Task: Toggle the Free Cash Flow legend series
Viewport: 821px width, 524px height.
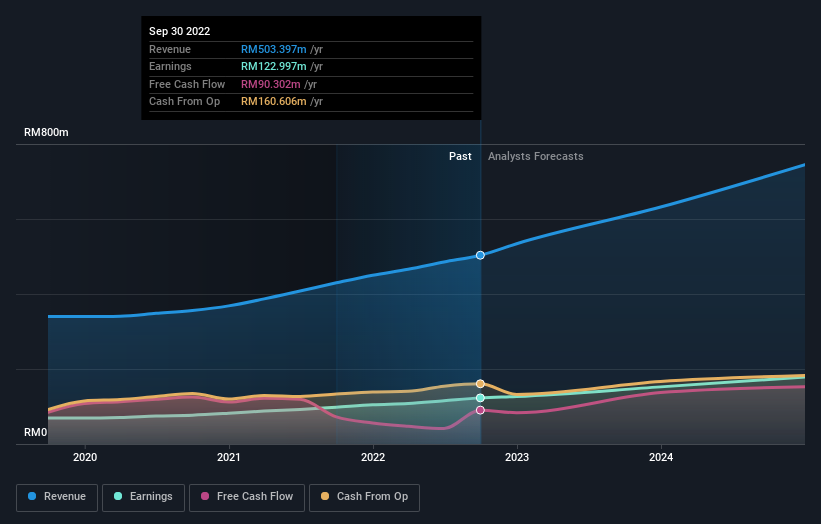Action: point(247,497)
